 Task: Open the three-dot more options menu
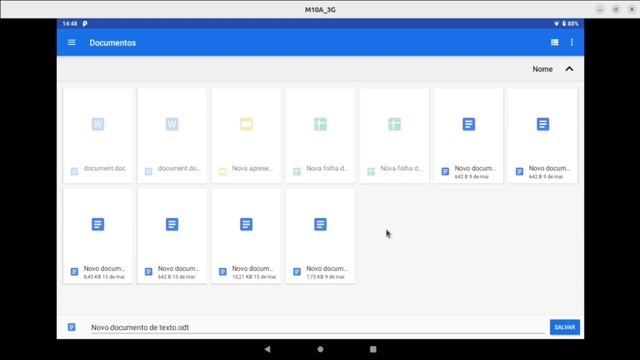[572, 42]
